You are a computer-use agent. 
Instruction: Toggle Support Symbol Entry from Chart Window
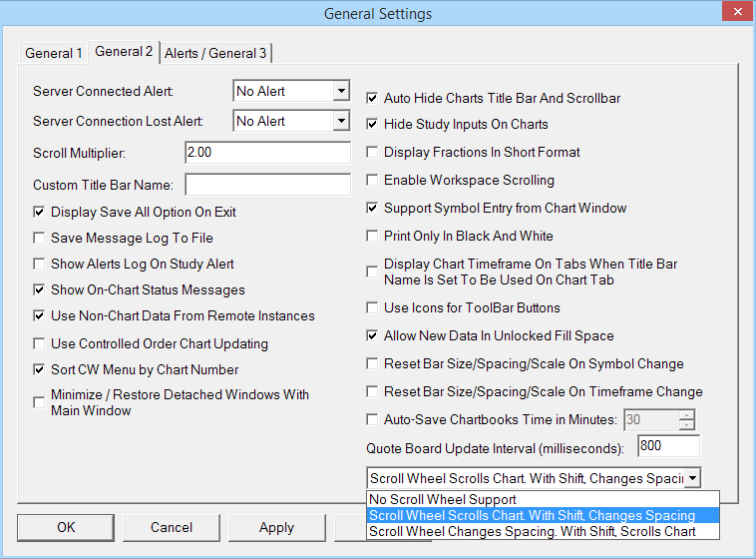(x=372, y=208)
